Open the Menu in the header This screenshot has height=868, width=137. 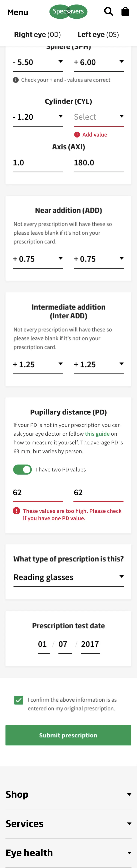pyautogui.click(x=18, y=12)
